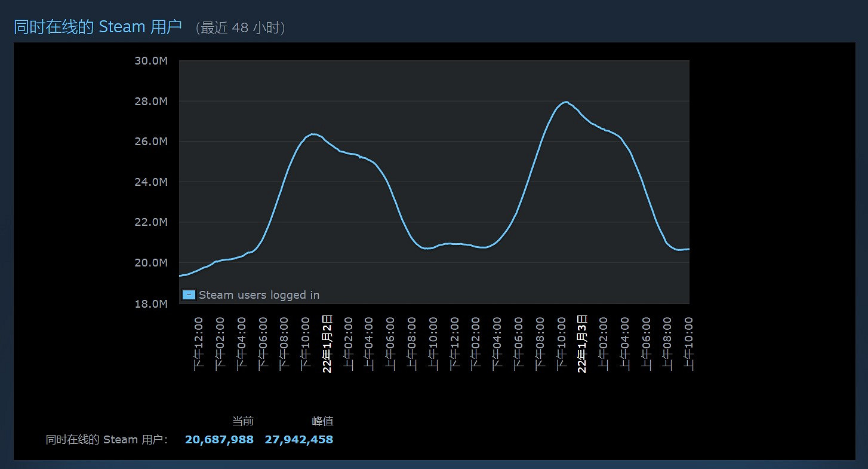The width and height of the screenshot is (868, 469).
Task: Click the peak value "27,942,458"
Action: pyautogui.click(x=298, y=439)
